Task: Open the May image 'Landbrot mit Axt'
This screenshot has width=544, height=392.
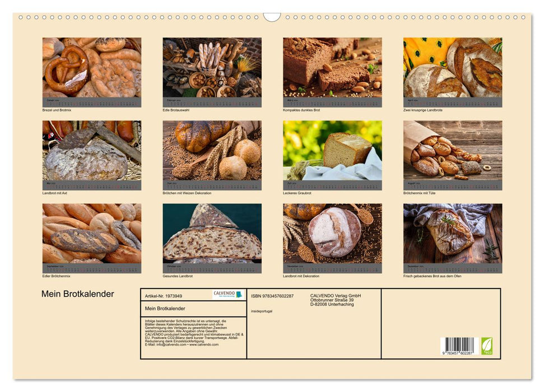Action: [x=92, y=151]
